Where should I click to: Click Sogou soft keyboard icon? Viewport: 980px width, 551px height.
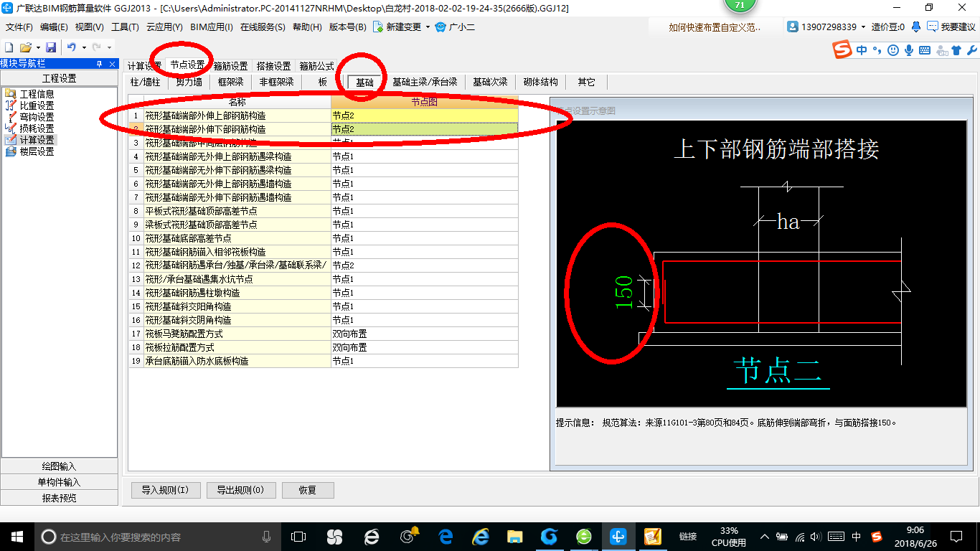coord(925,50)
